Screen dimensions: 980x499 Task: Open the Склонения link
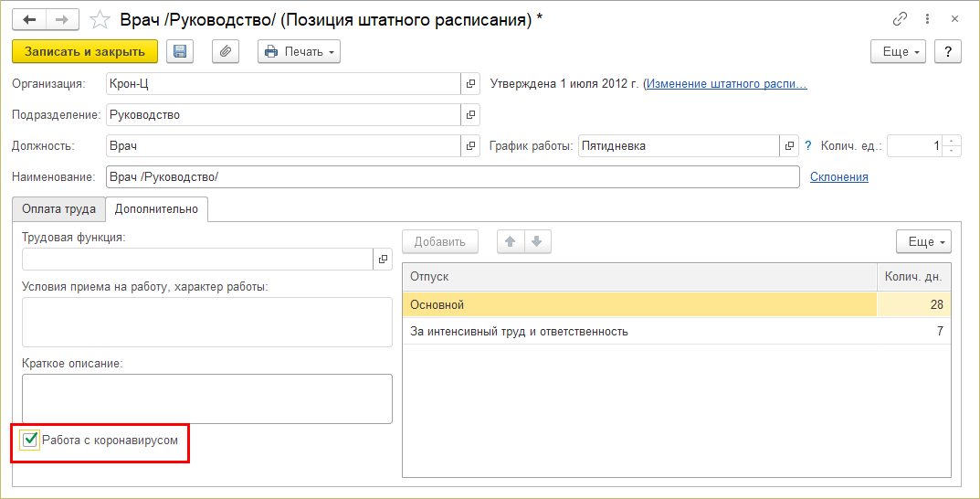coord(838,176)
